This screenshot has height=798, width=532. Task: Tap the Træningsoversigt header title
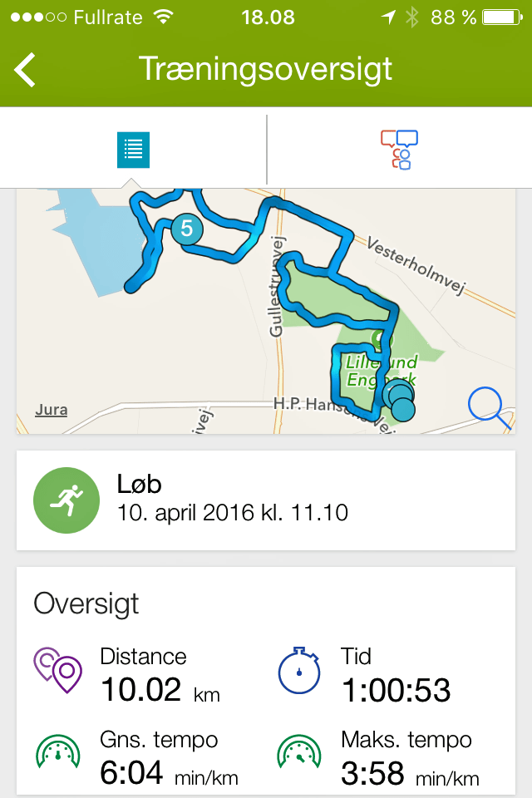pos(265,69)
